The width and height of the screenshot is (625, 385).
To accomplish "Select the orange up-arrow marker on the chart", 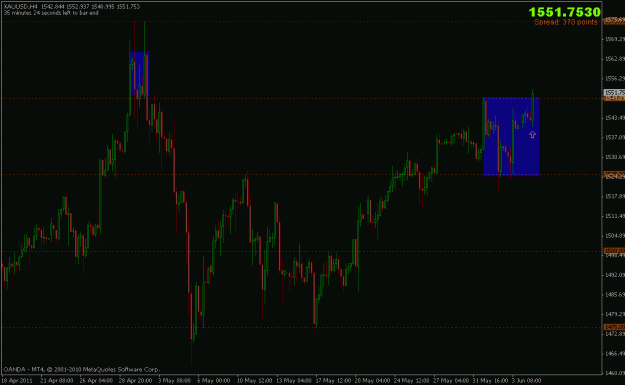I will (533, 135).
